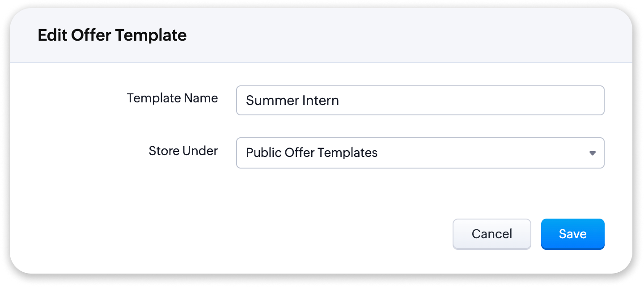Save the offer template changes

point(572,234)
